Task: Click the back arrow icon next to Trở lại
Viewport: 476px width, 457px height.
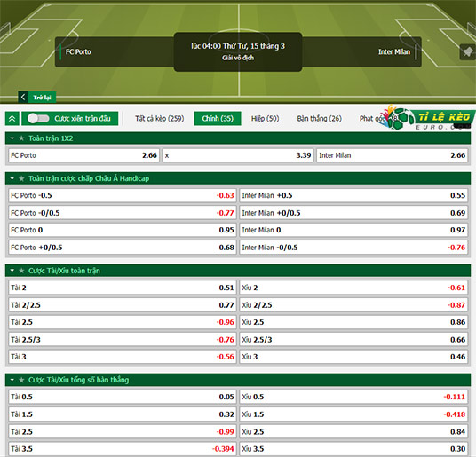Action: click(23, 98)
